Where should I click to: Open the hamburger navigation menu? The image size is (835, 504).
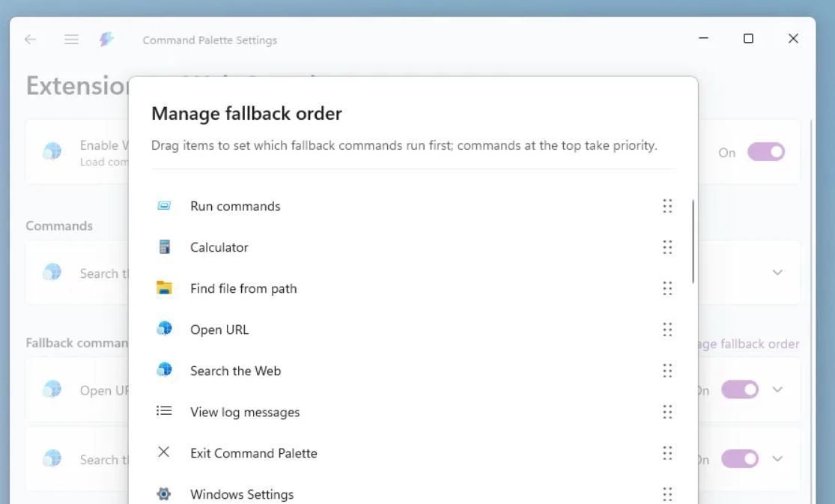tap(72, 40)
